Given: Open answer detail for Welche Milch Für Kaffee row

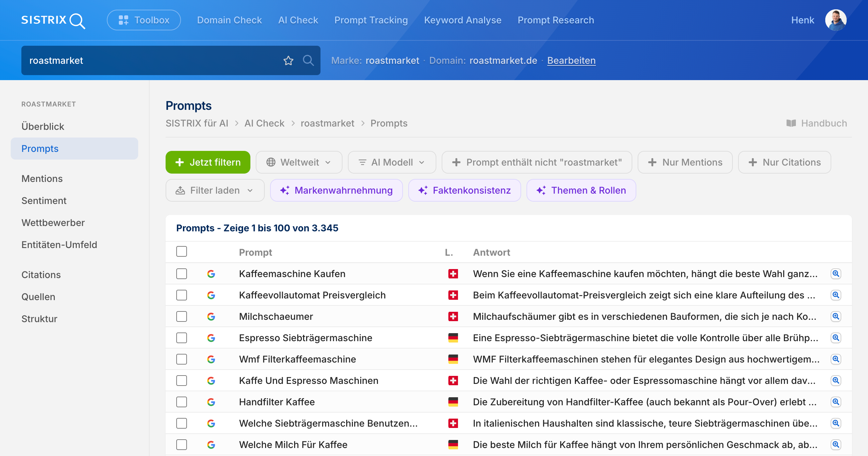Looking at the screenshot, I should click(x=836, y=445).
